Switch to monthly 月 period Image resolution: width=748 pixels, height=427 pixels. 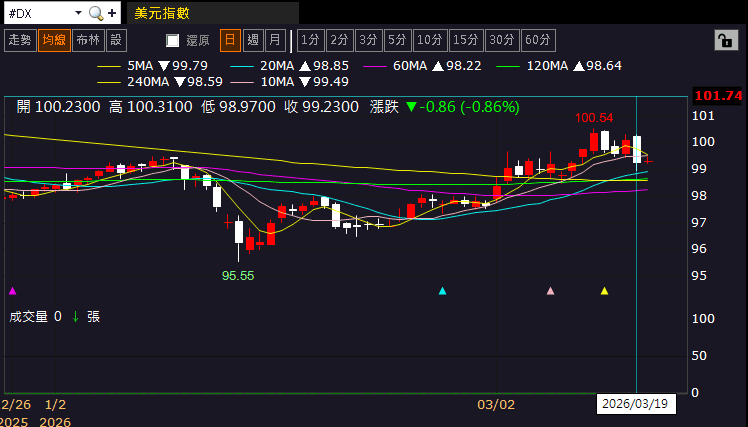pyautogui.click(x=276, y=40)
